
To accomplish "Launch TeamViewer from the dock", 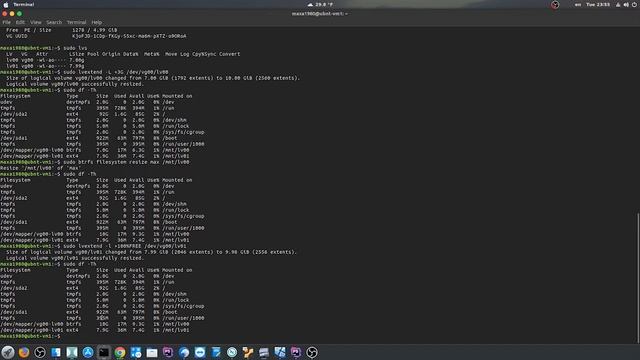I will click(x=200, y=352).
